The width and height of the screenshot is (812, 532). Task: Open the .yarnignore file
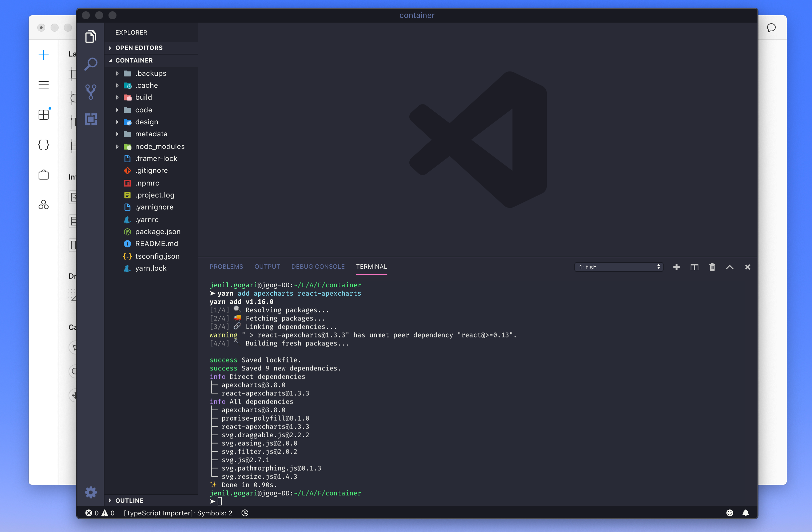[151, 207]
